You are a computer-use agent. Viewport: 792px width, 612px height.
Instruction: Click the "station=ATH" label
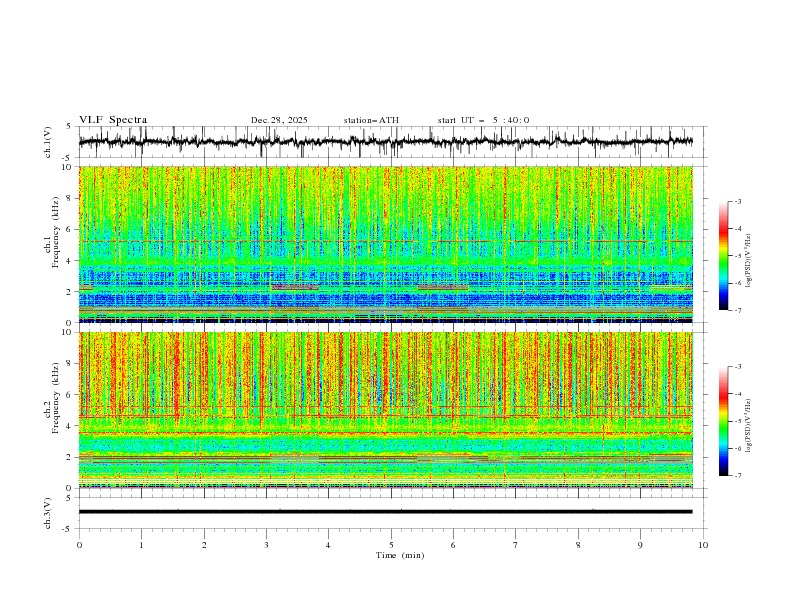click(x=371, y=120)
